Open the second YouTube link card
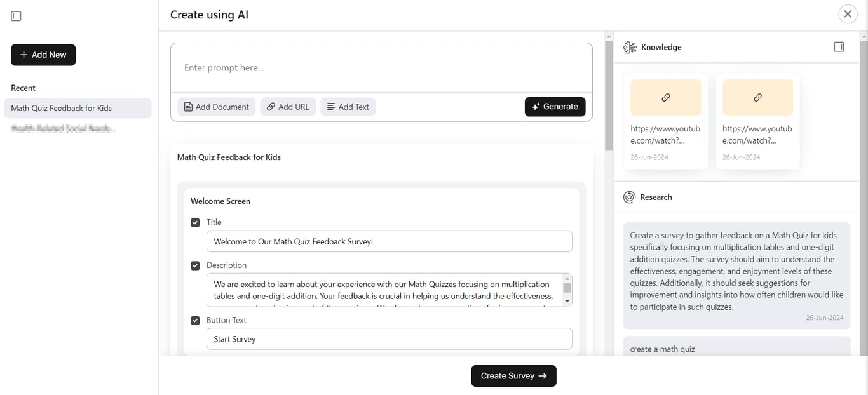868x395 pixels. click(x=757, y=121)
